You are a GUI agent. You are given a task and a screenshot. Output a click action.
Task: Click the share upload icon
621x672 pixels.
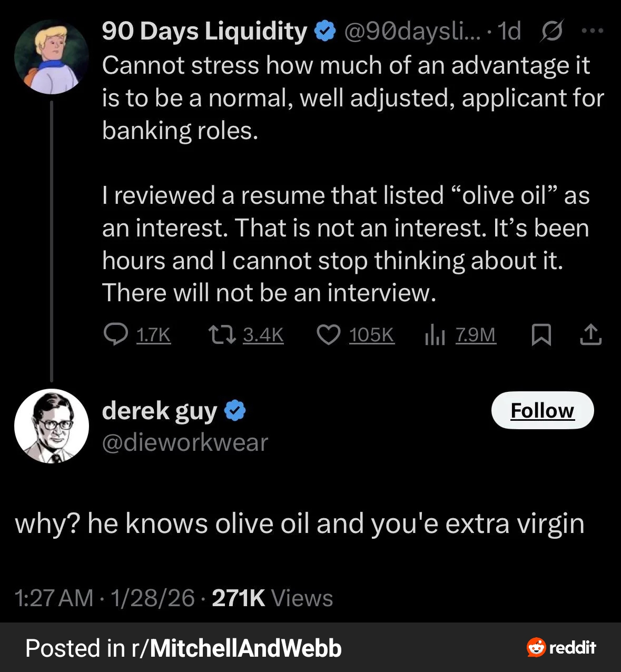point(590,335)
